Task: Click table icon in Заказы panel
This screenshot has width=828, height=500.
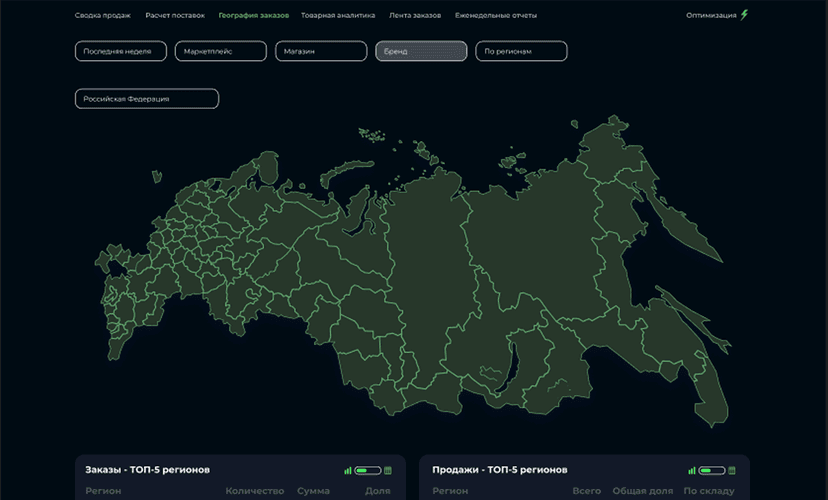Action: tap(388, 470)
